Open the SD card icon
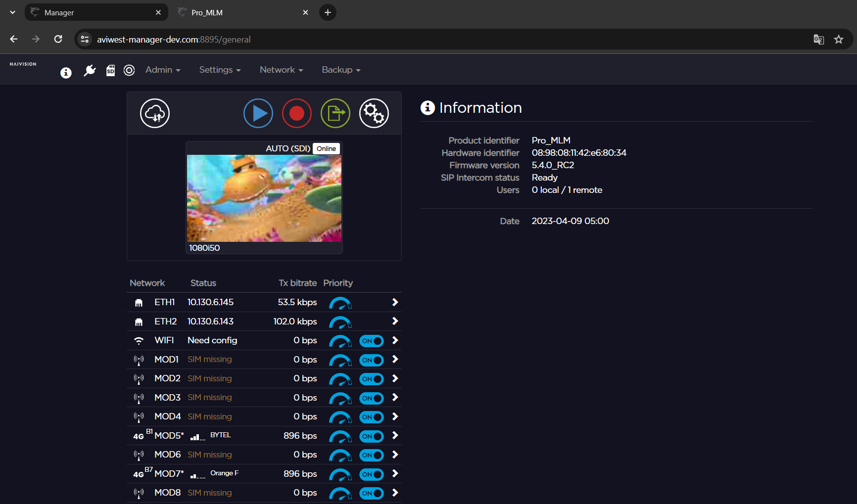This screenshot has width=857, height=504. point(110,71)
